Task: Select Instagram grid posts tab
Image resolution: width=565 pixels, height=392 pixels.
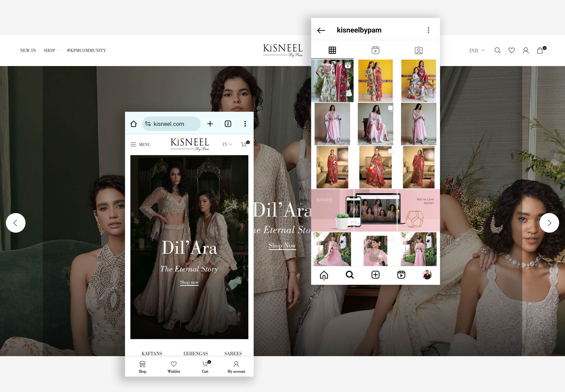Action: click(x=332, y=50)
